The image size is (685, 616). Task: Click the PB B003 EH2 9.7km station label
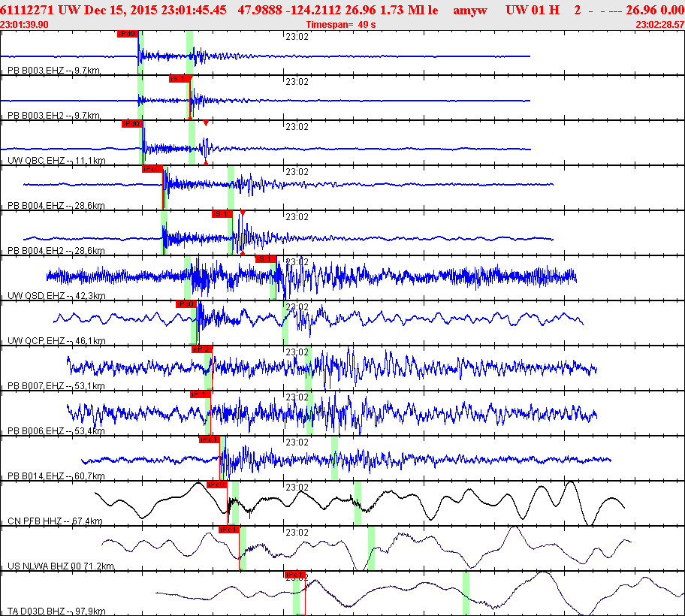(x=54, y=116)
